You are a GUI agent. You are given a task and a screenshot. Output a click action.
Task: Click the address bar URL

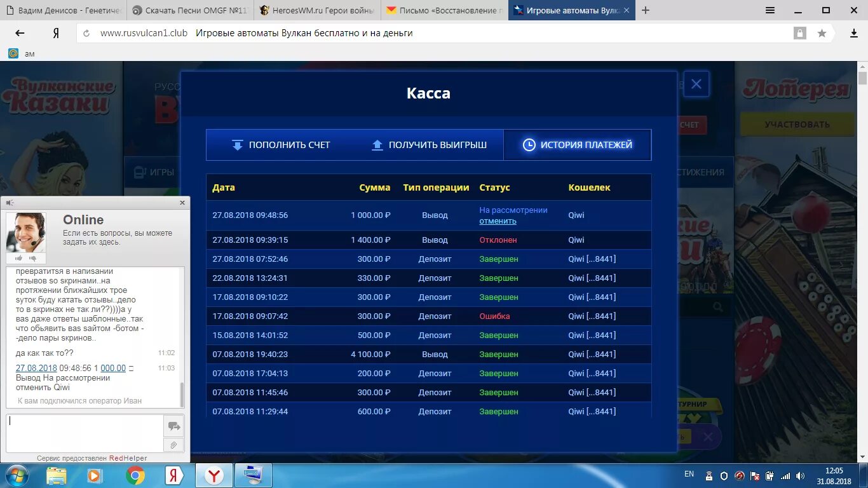click(144, 33)
